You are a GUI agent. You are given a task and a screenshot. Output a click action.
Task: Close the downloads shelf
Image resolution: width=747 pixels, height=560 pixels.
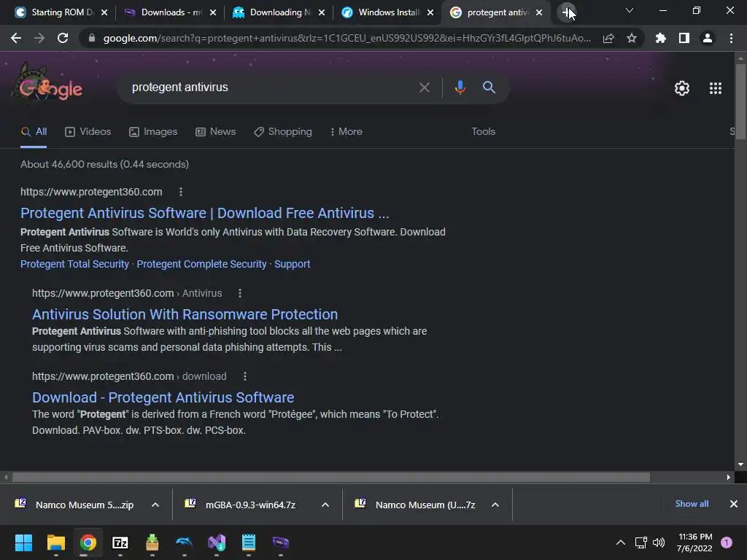734,504
